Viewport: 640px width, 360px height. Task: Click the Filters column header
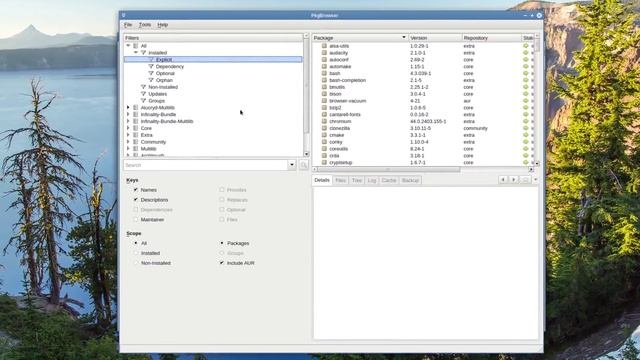[x=213, y=38]
